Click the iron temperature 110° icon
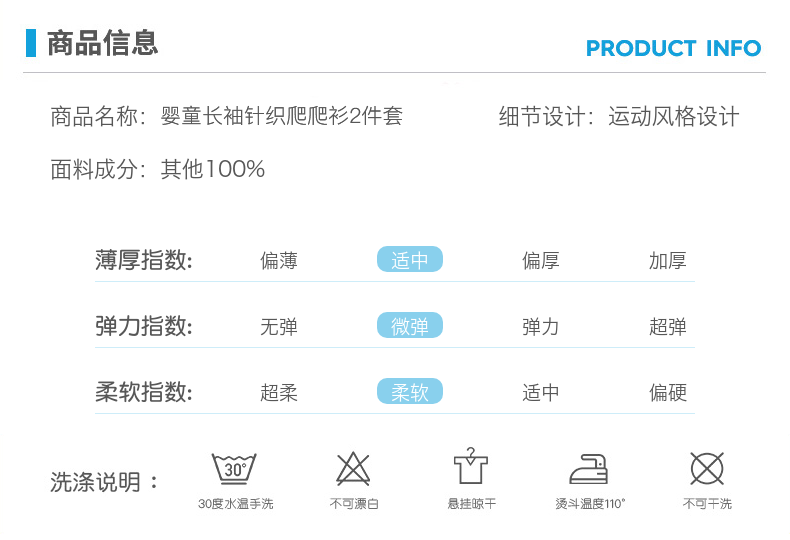790x540 pixels. (588, 469)
